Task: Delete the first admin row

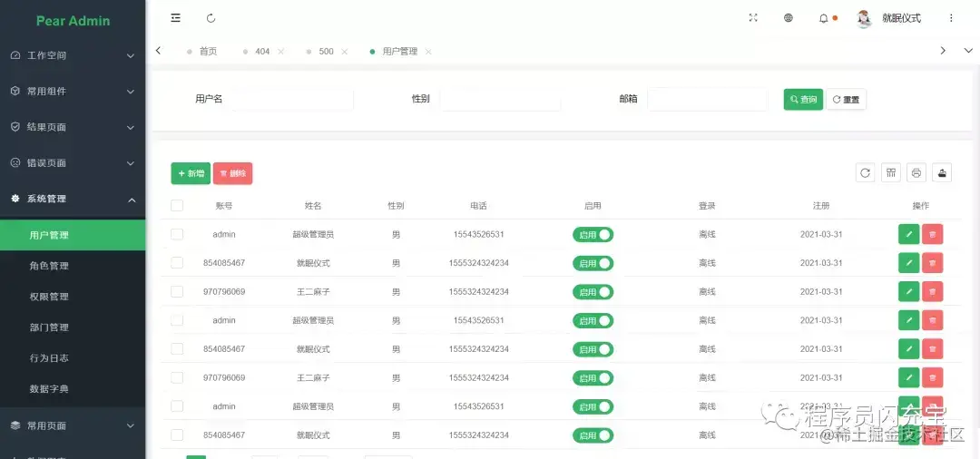Action: [x=933, y=234]
